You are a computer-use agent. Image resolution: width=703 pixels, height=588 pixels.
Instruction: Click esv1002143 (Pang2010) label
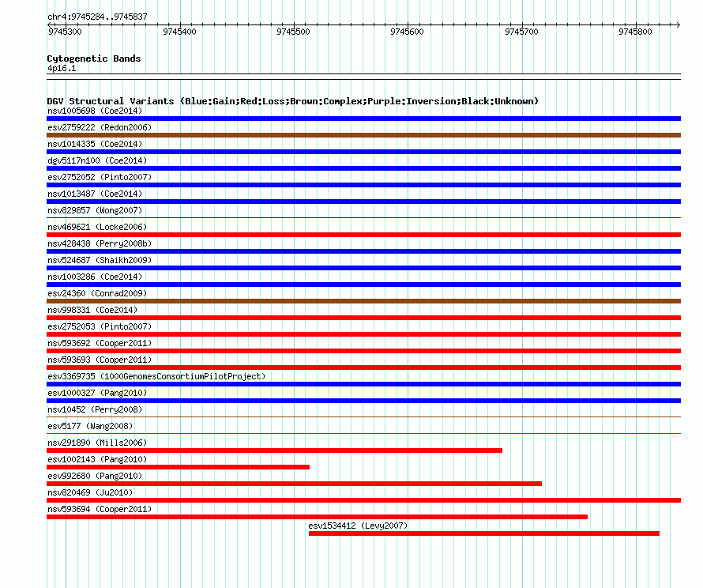pos(97,459)
